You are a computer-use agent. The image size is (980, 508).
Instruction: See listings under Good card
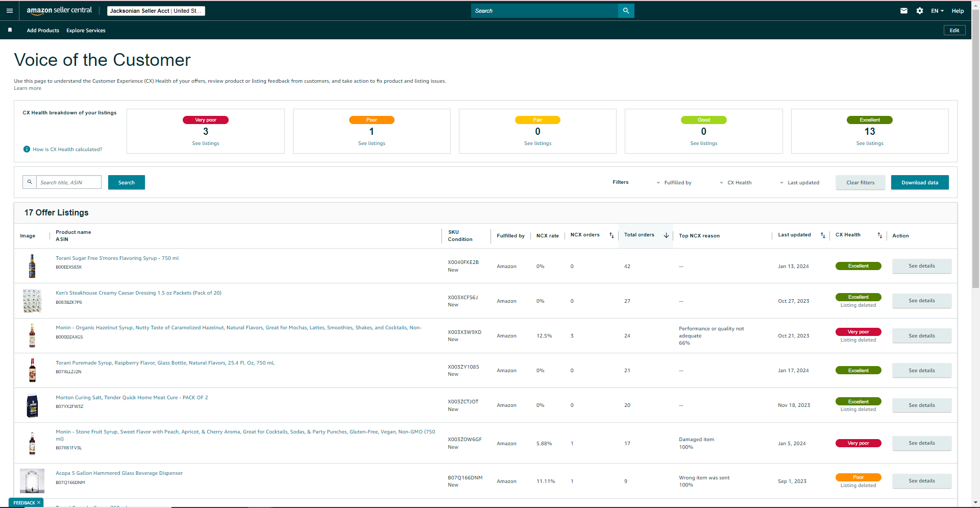[x=704, y=143]
